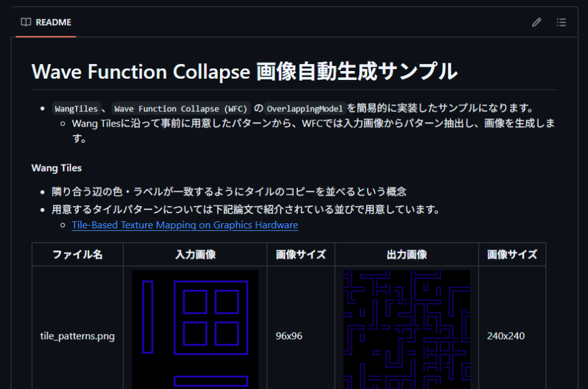Select the README tab label
Image resolution: width=588 pixels, height=389 pixels.
click(53, 22)
